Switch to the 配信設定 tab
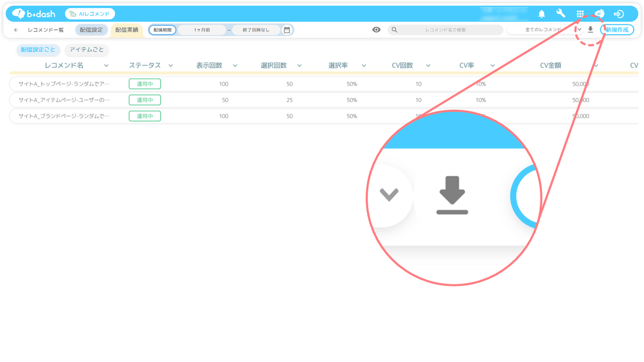This screenshot has width=644, height=362. pos(92,30)
